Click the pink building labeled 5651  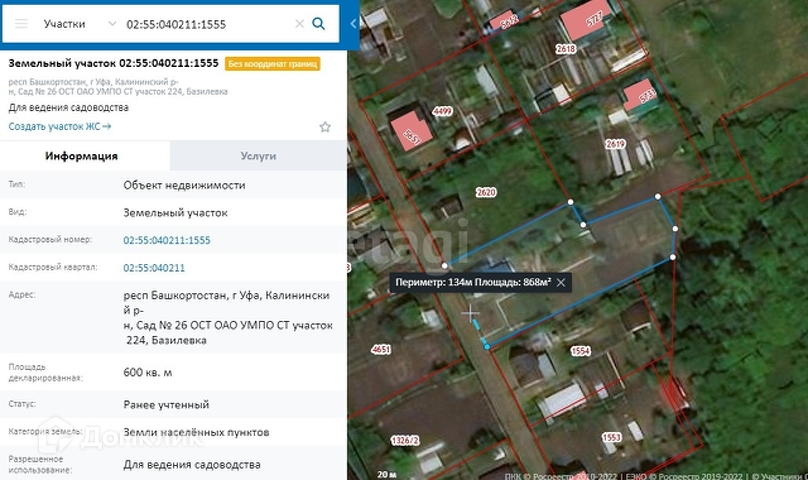click(x=412, y=131)
